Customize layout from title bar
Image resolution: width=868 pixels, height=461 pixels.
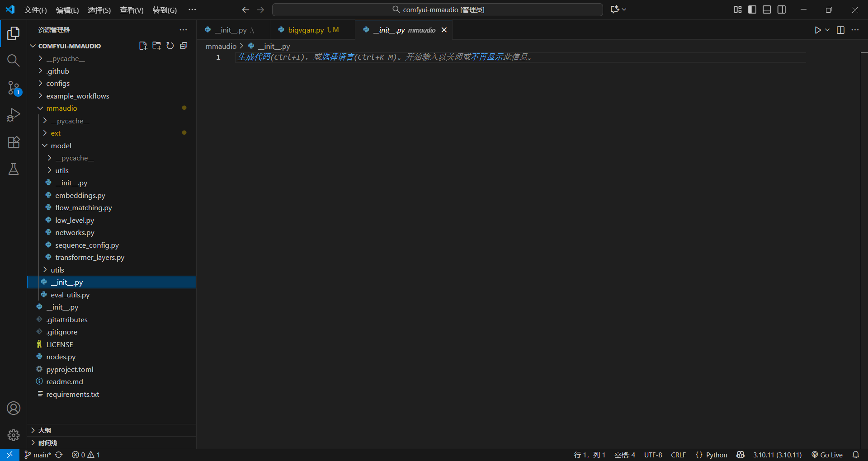[x=737, y=9]
